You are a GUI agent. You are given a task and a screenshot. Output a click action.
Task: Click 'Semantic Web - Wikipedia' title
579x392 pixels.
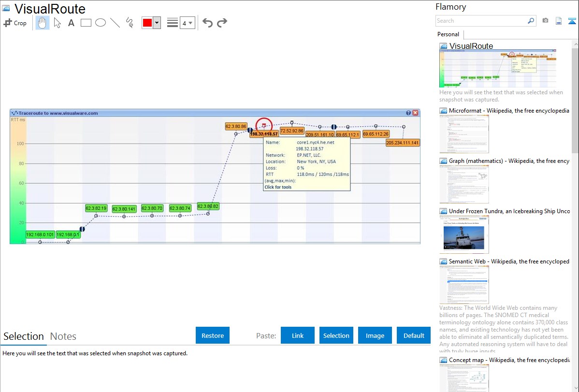point(509,261)
